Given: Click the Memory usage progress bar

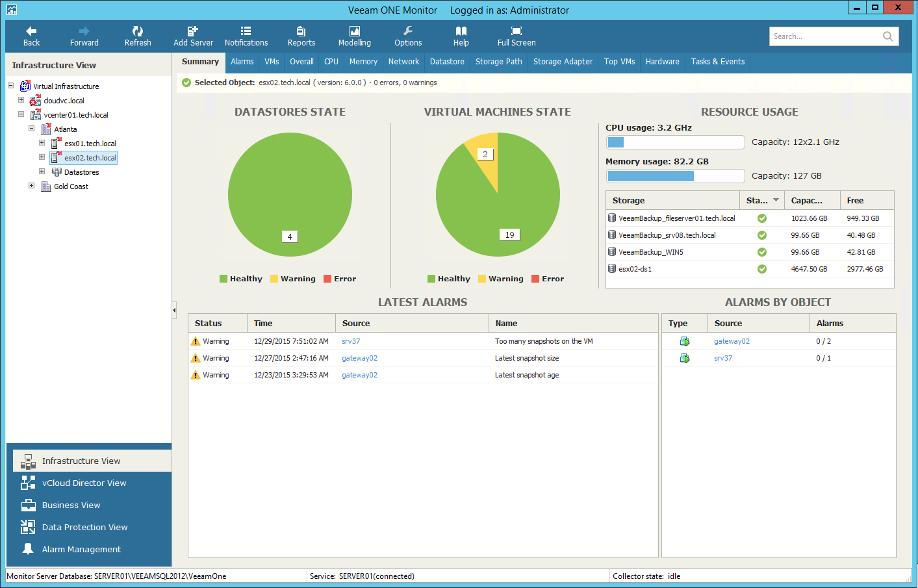Looking at the screenshot, I should click(x=676, y=176).
